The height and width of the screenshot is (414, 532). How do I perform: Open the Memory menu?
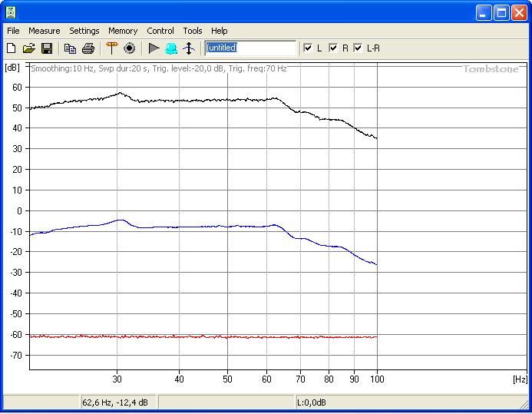pos(123,31)
